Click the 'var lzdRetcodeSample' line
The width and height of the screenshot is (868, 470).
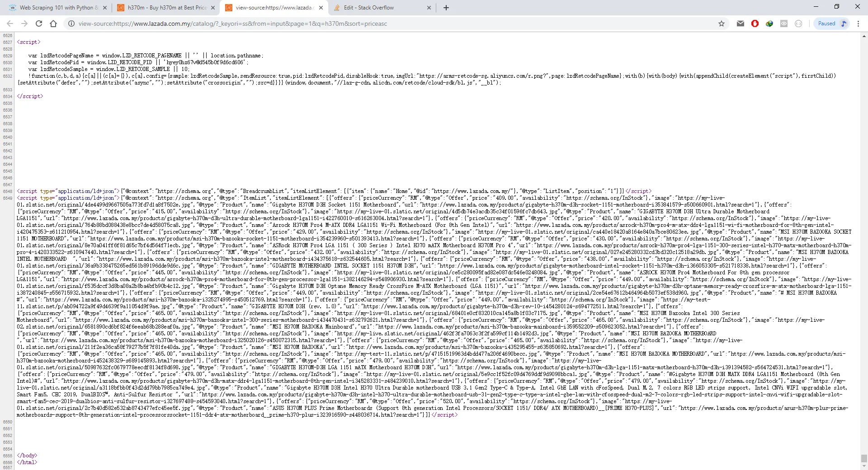click(109, 69)
